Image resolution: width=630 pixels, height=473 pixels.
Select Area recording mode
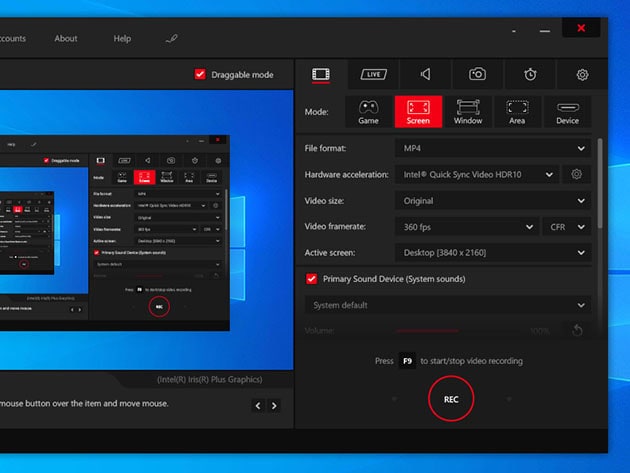coord(517,112)
